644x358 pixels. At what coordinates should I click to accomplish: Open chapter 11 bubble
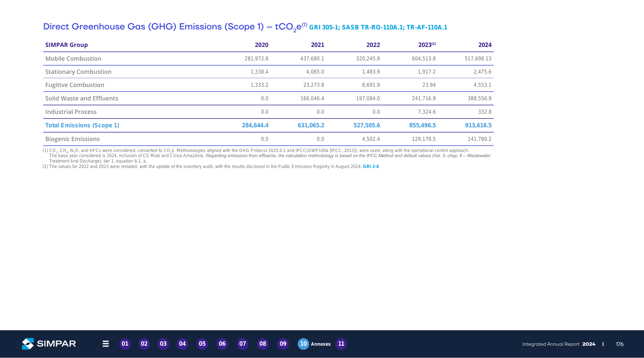click(x=341, y=344)
